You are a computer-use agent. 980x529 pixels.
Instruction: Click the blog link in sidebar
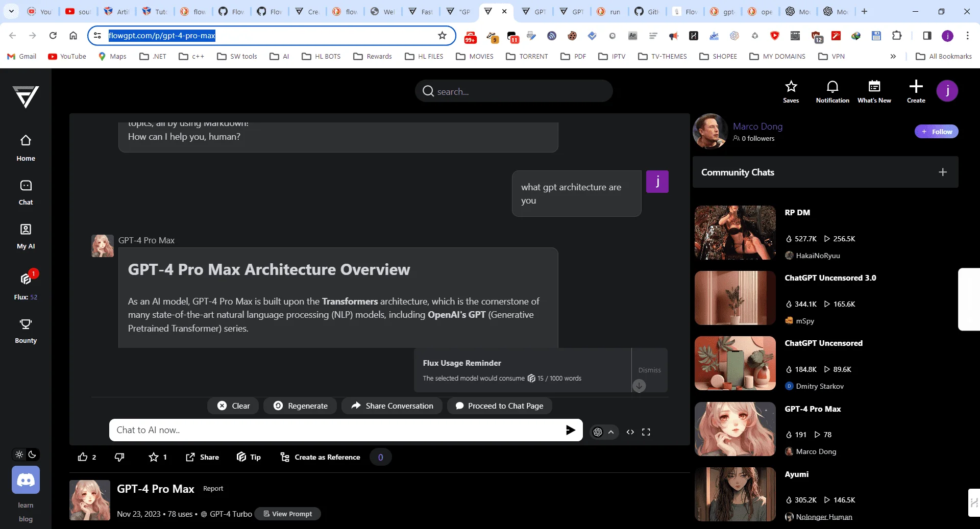tap(26, 519)
